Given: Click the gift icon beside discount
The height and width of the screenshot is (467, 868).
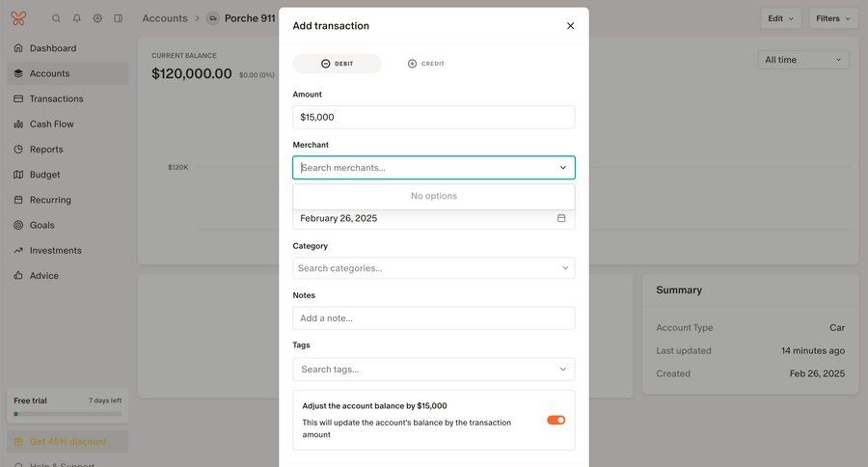Looking at the screenshot, I should point(18,442).
